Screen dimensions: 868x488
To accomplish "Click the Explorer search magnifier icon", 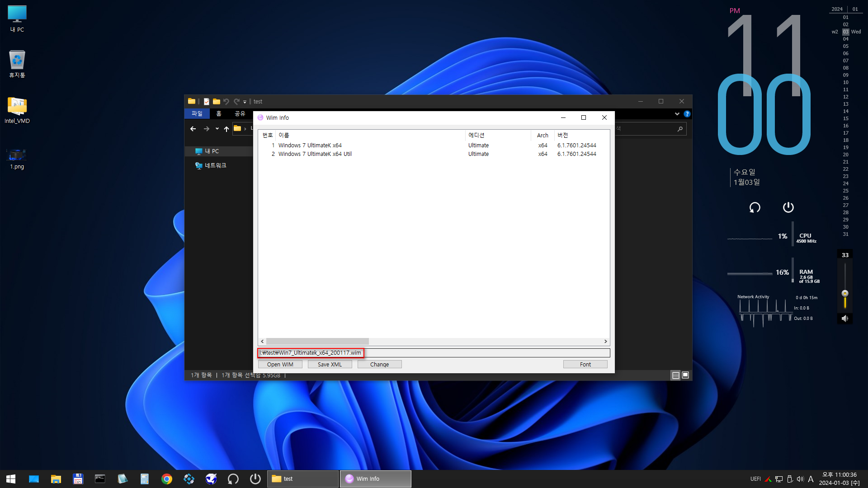I will point(680,129).
